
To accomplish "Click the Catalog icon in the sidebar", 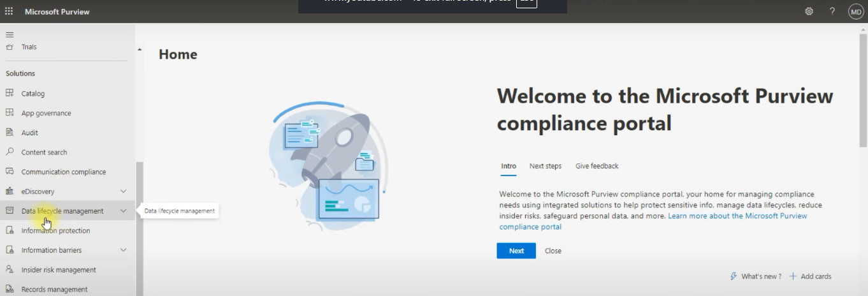I will (10, 93).
